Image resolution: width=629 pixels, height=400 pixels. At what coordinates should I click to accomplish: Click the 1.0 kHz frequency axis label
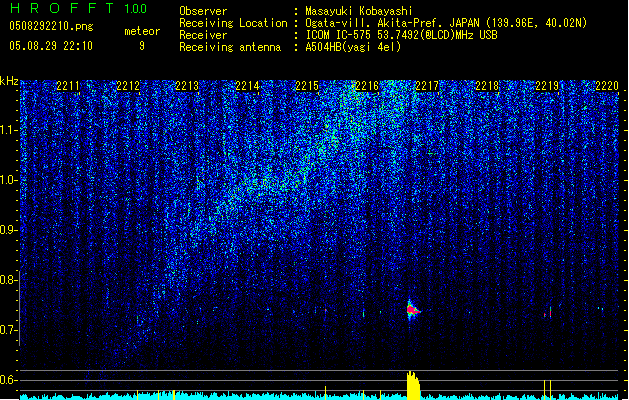[9, 180]
